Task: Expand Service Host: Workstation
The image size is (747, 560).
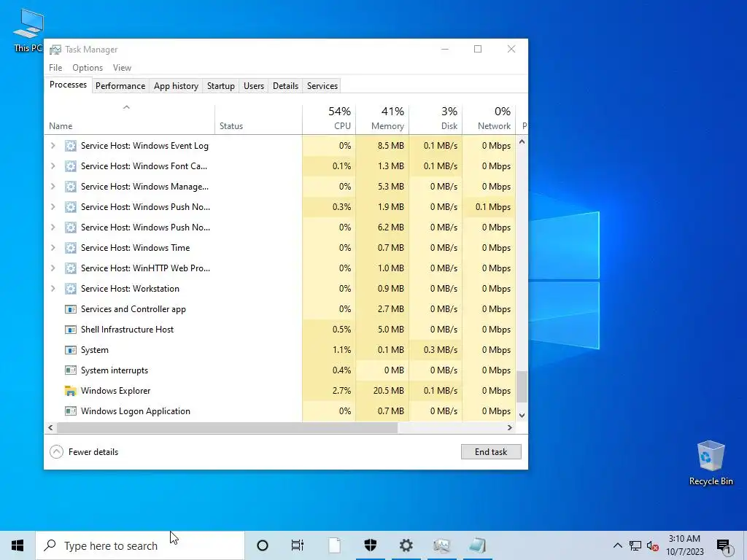Action: [x=53, y=289]
